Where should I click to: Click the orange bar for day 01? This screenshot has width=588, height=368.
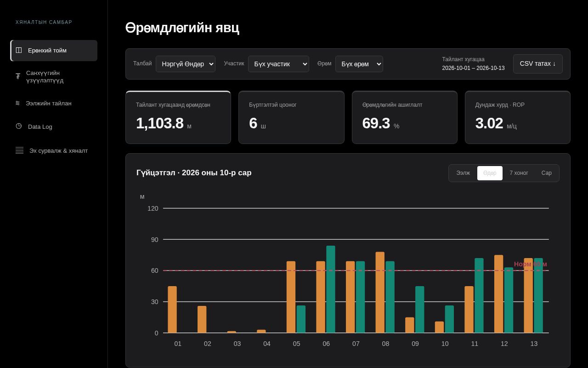click(x=172, y=310)
